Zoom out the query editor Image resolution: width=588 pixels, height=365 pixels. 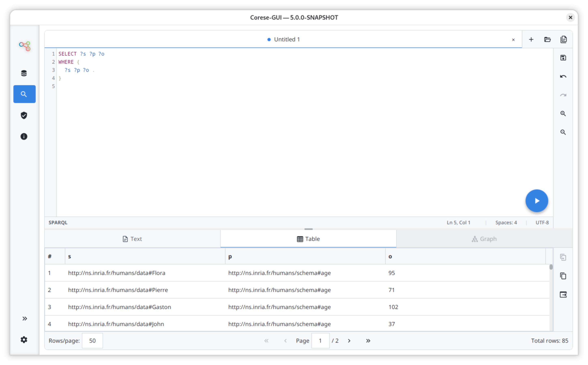(x=563, y=132)
